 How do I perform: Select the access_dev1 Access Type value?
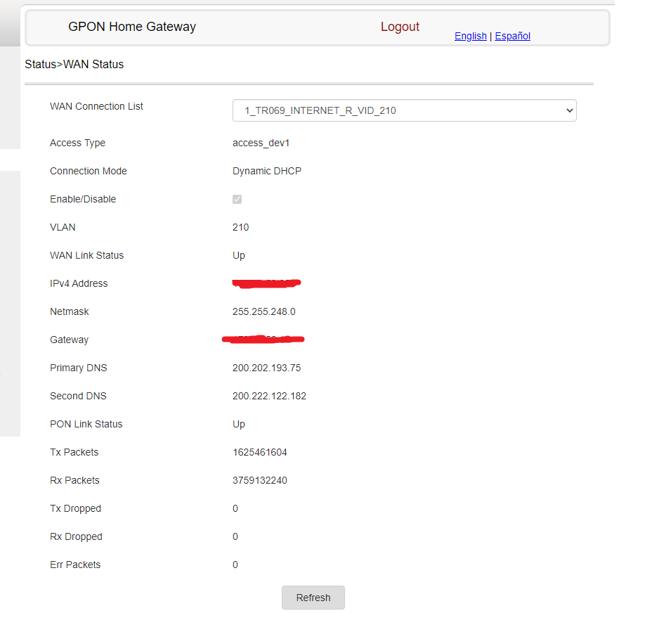(261, 143)
